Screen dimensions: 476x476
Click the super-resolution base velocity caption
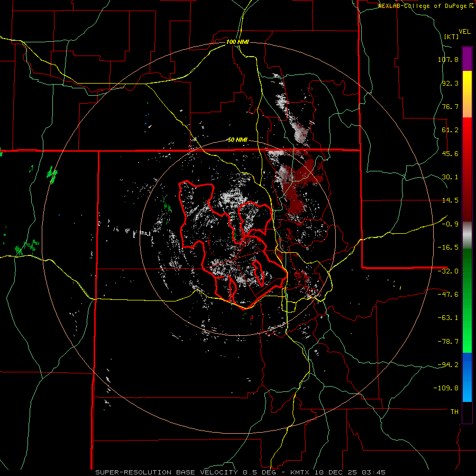coord(241,472)
